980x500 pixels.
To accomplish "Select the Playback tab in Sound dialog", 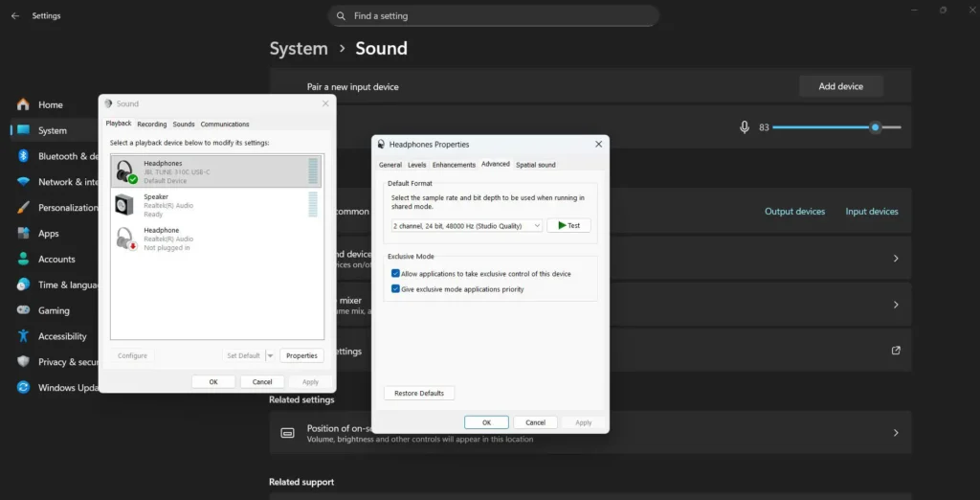I will tap(119, 124).
